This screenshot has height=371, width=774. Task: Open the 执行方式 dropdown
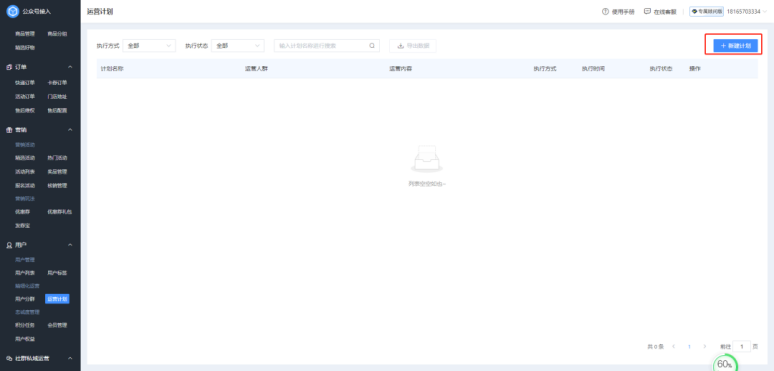point(149,46)
